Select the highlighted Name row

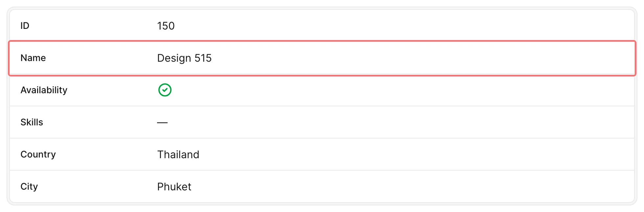[x=322, y=58]
